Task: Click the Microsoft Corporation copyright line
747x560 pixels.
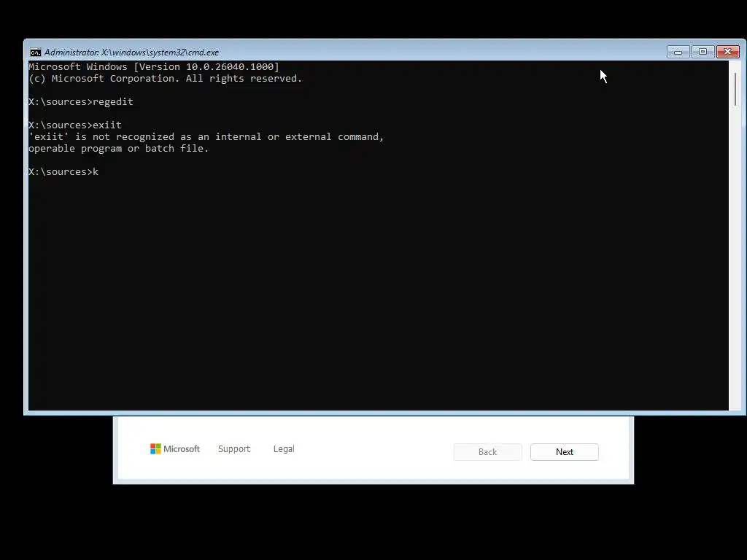Action: pyautogui.click(x=166, y=79)
